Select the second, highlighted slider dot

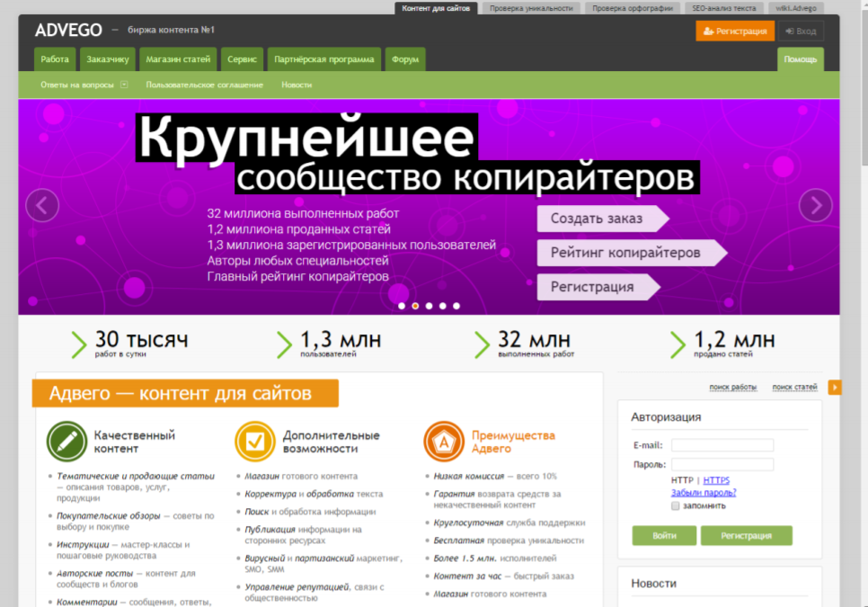[x=415, y=306]
